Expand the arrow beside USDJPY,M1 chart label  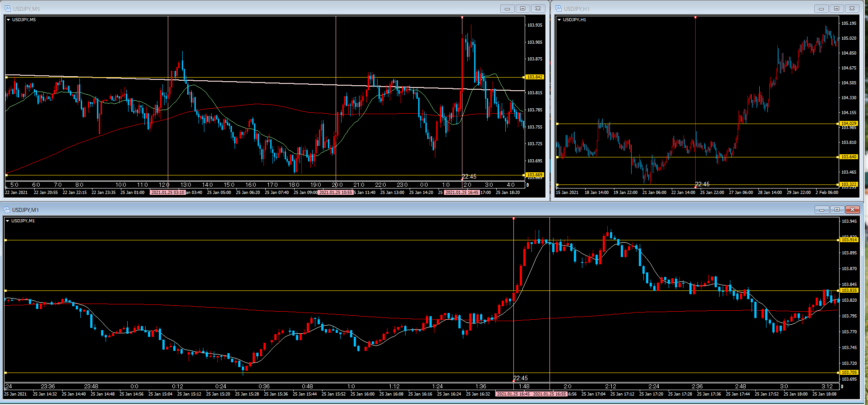pos(7,221)
